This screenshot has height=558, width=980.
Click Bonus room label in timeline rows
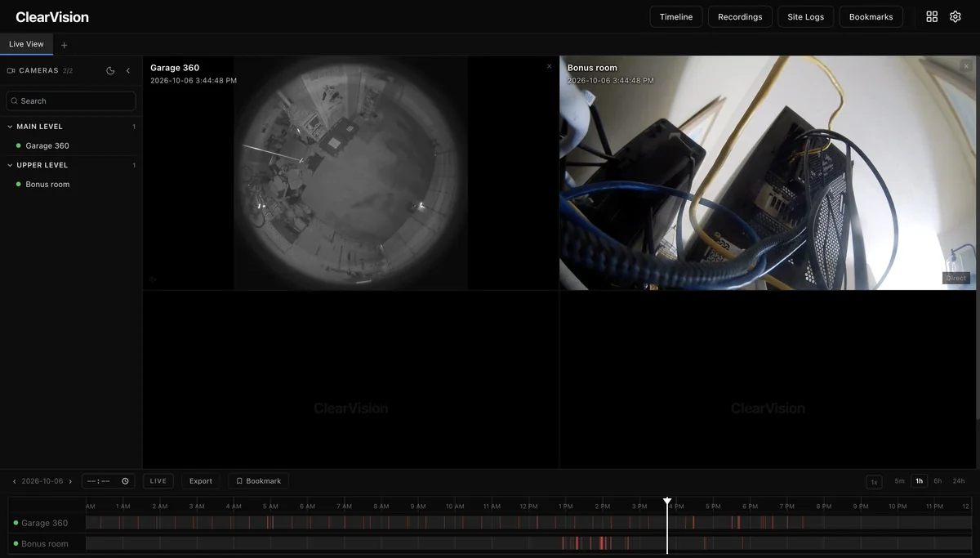(45, 543)
